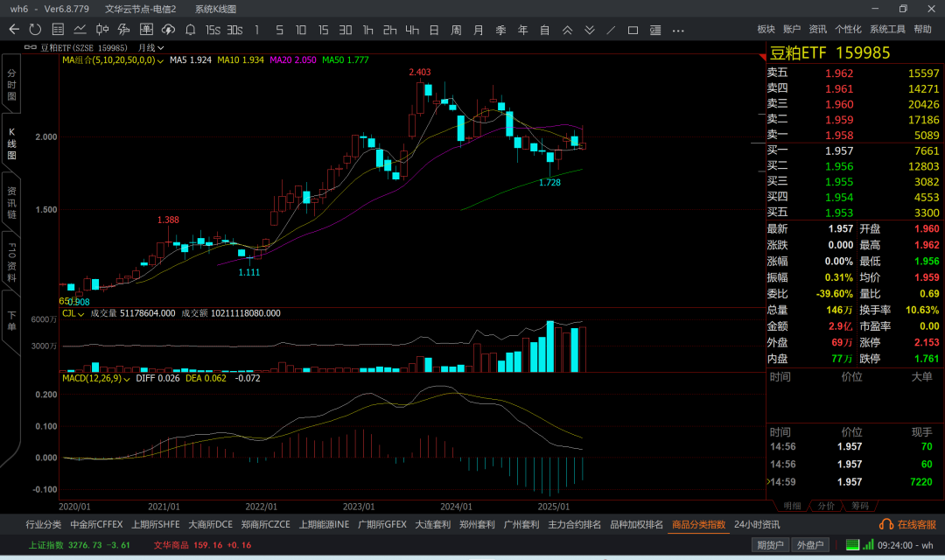This screenshot has width=945, height=560.
Task: Click the 期货户 account button
Action: pos(770,545)
